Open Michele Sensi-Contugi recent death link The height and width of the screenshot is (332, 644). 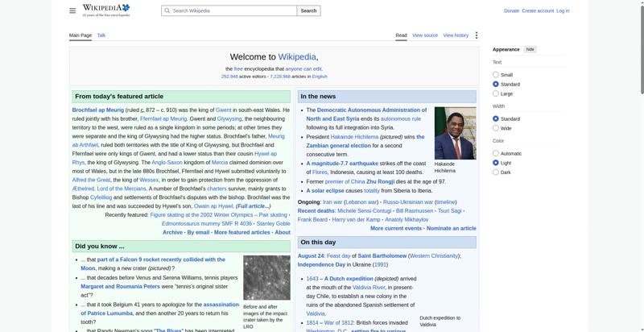[x=365, y=211]
